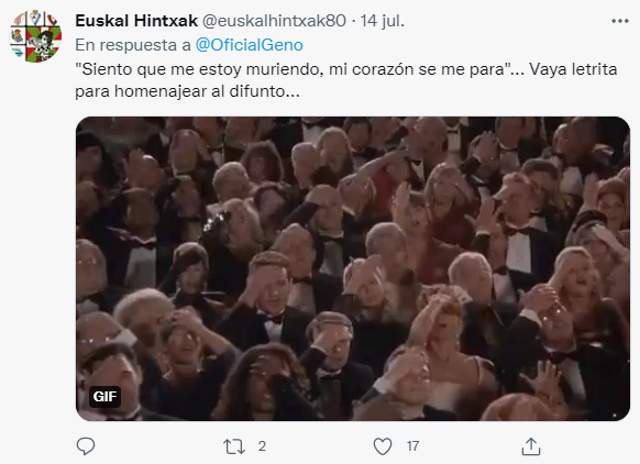Image resolution: width=640 pixels, height=464 pixels.
Task: View the retweet count of 2
Action: pos(262,446)
